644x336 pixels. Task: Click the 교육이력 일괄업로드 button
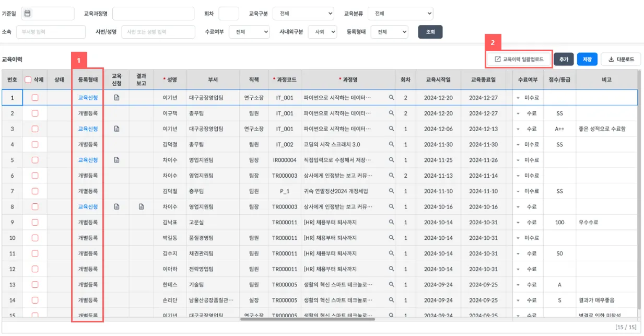(519, 60)
